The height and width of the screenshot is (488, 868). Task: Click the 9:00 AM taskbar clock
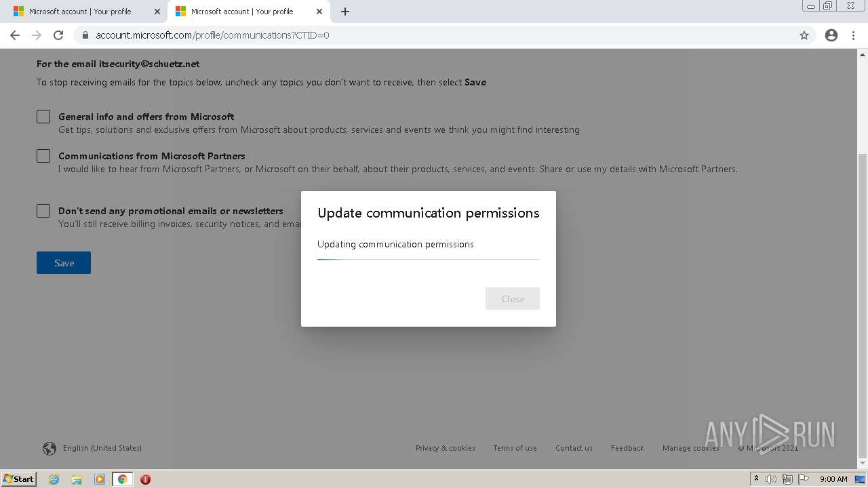coord(833,479)
